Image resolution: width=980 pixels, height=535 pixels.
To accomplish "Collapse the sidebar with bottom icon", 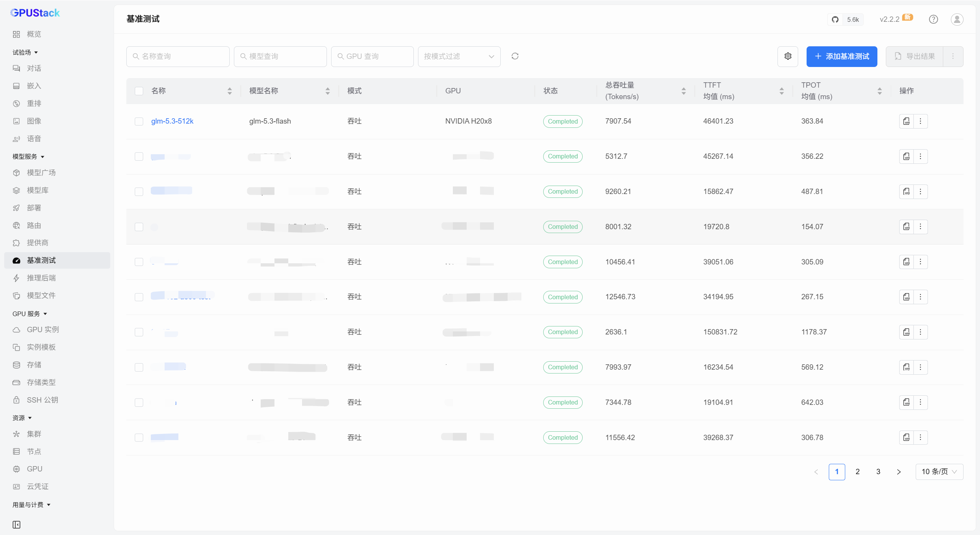I will [x=16, y=525].
